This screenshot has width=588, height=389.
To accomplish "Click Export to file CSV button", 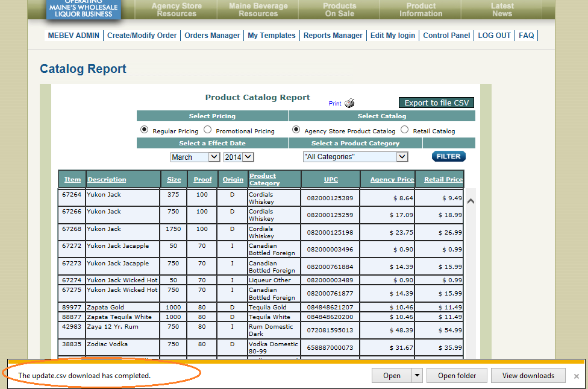I will pos(437,103).
